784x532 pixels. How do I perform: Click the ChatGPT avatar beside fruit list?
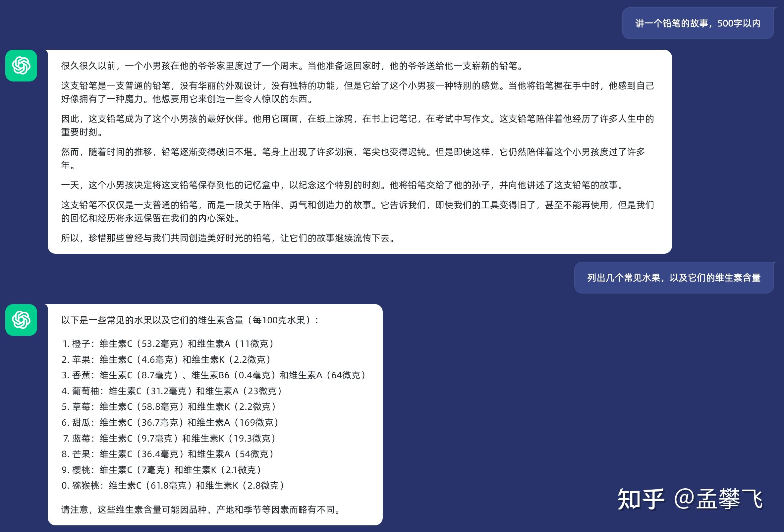[x=21, y=320]
